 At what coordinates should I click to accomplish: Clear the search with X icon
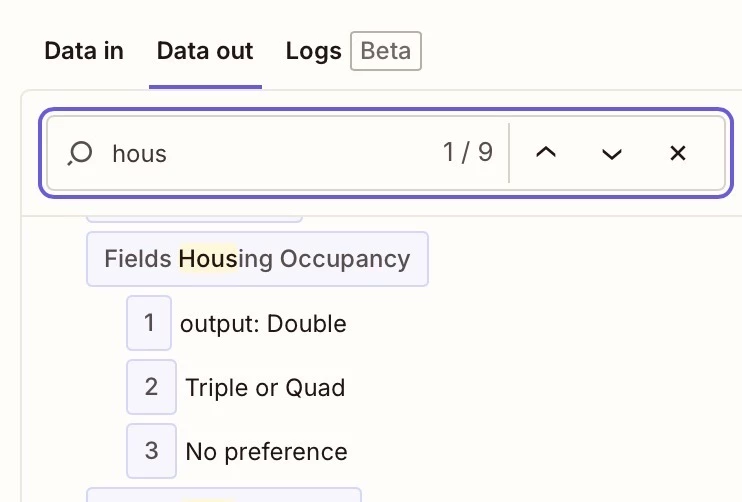678,153
